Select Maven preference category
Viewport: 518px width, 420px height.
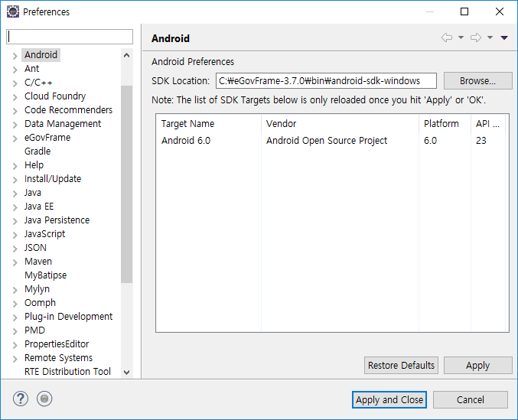pos(38,262)
